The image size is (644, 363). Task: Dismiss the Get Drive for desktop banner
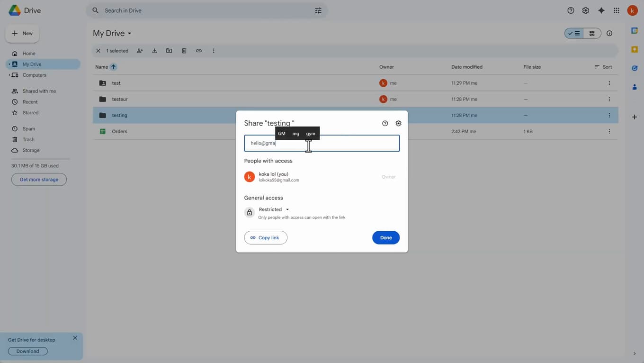click(75, 338)
